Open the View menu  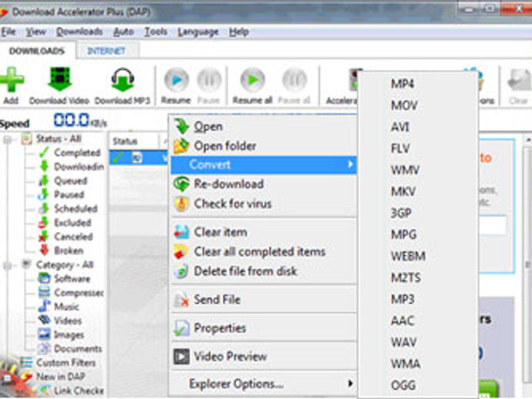point(36,32)
